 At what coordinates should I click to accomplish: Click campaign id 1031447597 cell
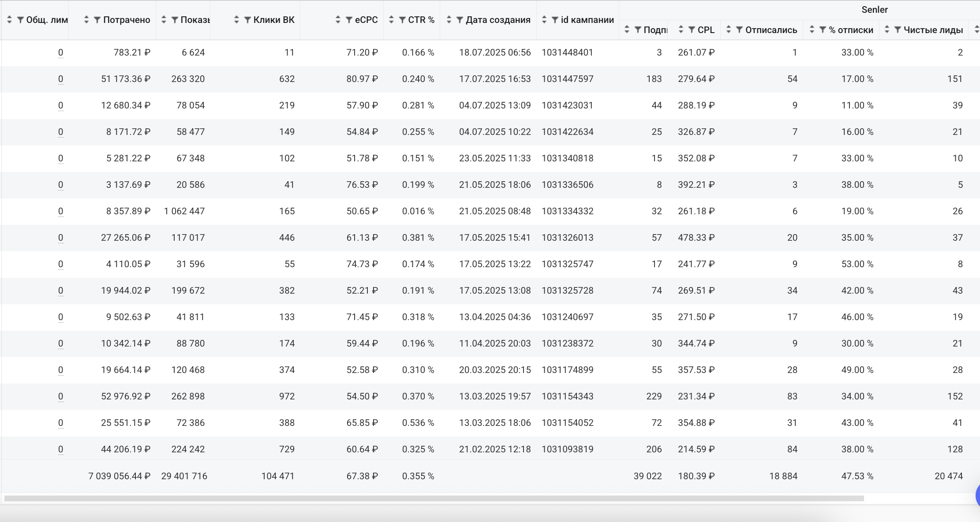[567, 79]
